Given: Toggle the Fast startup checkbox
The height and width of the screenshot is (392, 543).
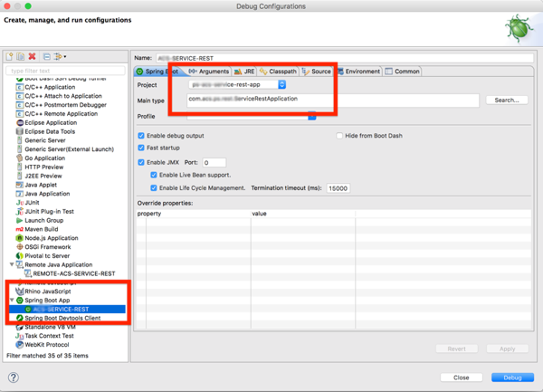Looking at the screenshot, I should click(x=141, y=148).
